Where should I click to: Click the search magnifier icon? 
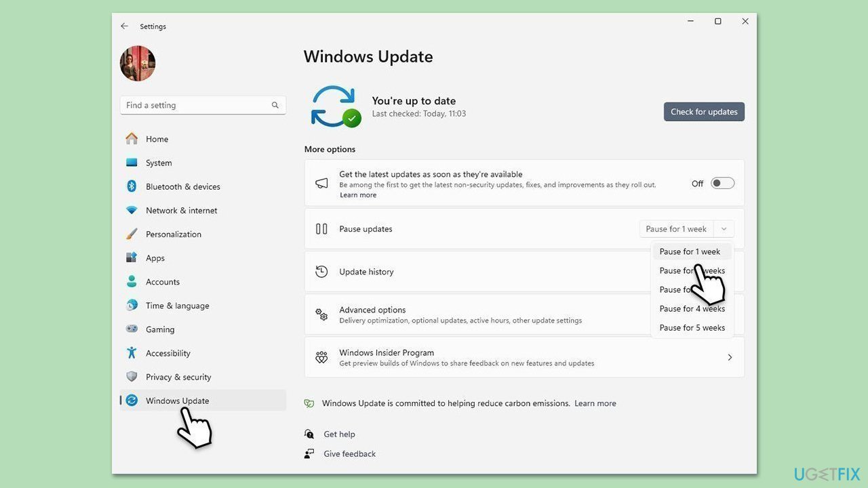pyautogui.click(x=275, y=105)
